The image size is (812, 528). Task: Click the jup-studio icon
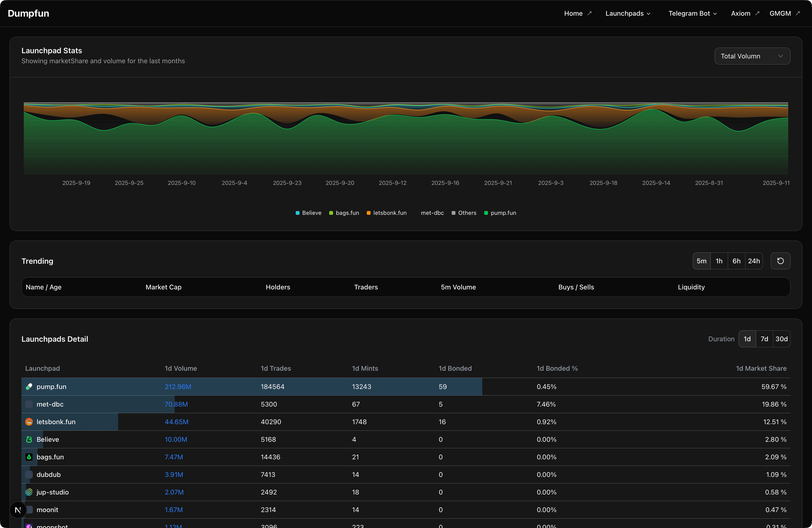point(29,492)
